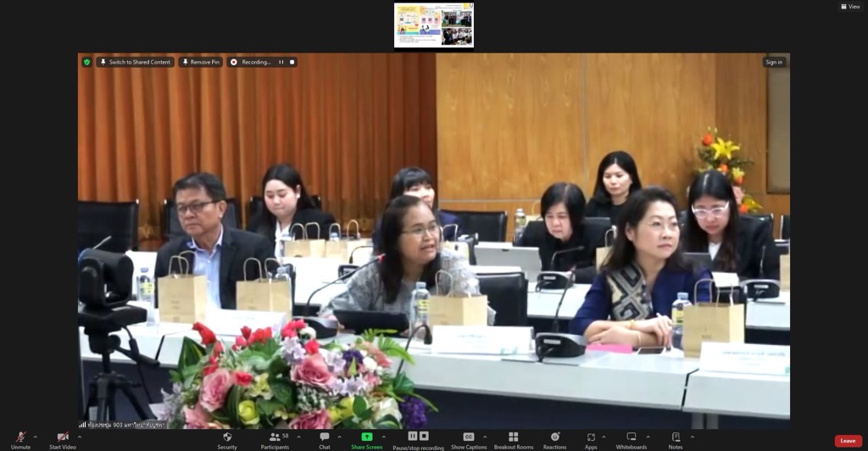Open Breakout Rooms
Screen dimensions: 868x451
514,439
